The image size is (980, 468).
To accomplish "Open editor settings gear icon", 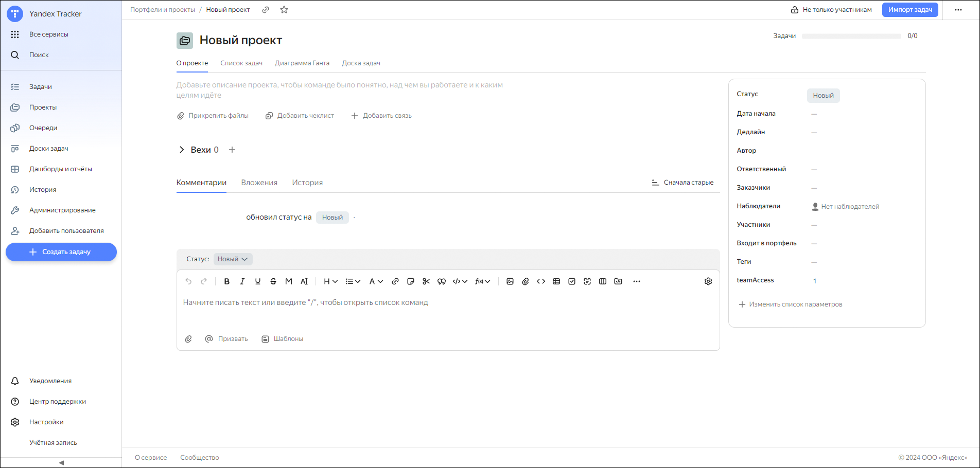I will pos(708,281).
